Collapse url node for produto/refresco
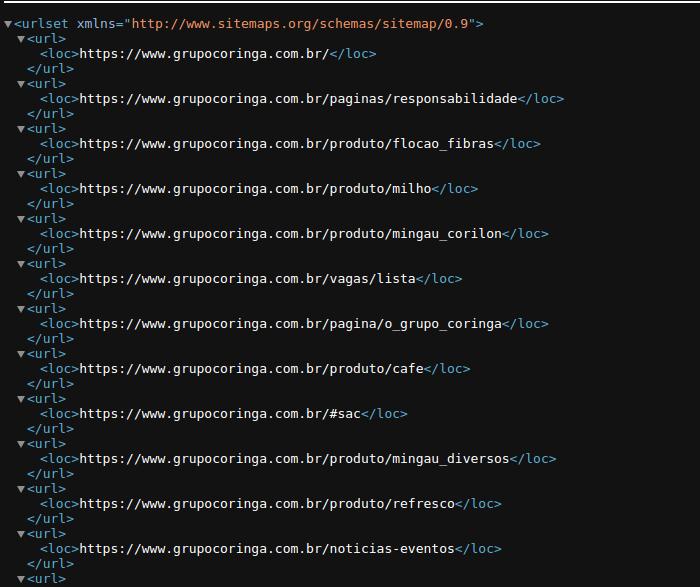The height and width of the screenshot is (587, 700). pyautogui.click(x=21, y=489)
